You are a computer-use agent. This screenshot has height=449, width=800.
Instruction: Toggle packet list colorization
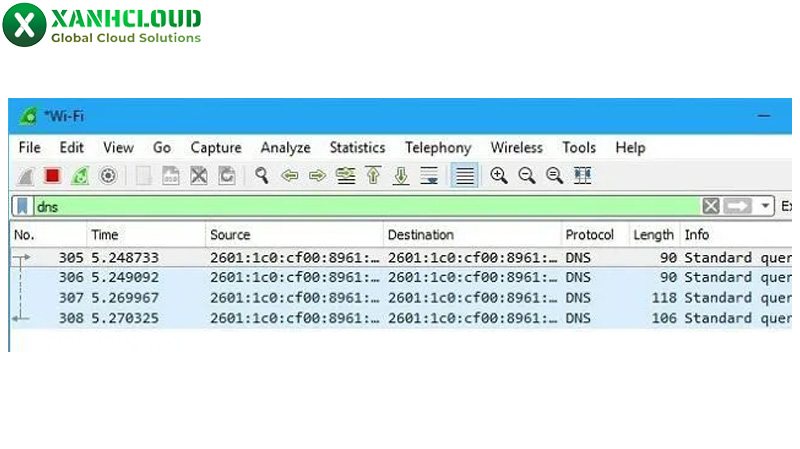463,176
